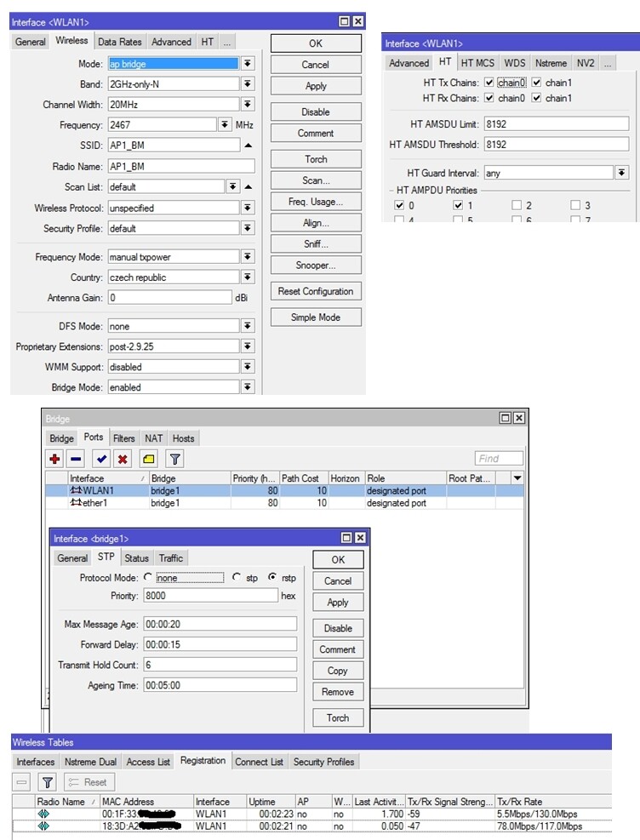Click the radio icon of 18:3D:A2 client

pyautogui.click(x=44, y=826)
